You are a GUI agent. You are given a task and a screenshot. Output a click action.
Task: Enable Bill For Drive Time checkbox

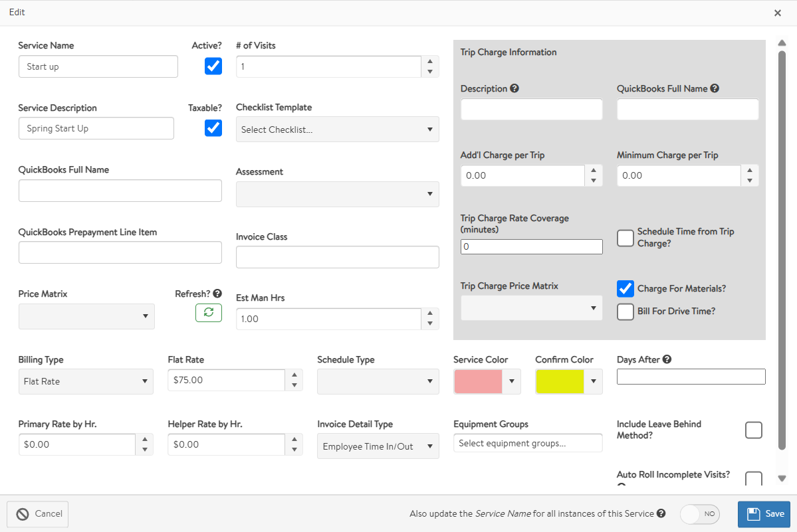click(626, 311)
